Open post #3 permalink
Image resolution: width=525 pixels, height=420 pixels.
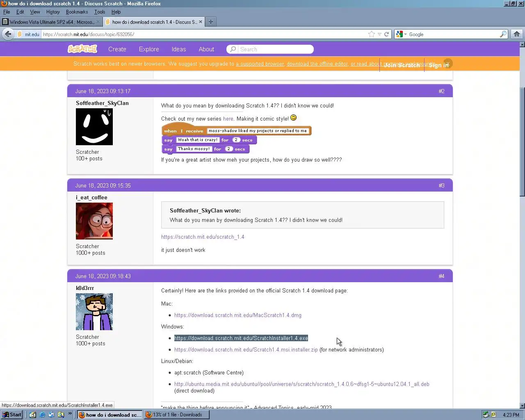tap(441, 185)
